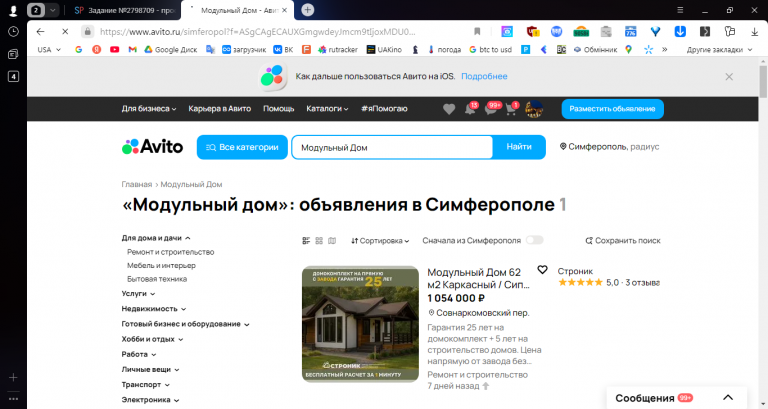768x409 pixels.
Task: Expand Услуги category
Action: 138,293
